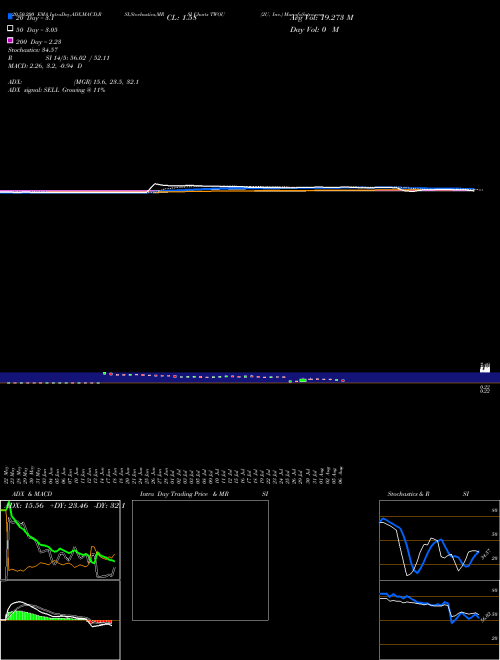
Task: Click the large green volume bar marker
Action: pos(303,380)
